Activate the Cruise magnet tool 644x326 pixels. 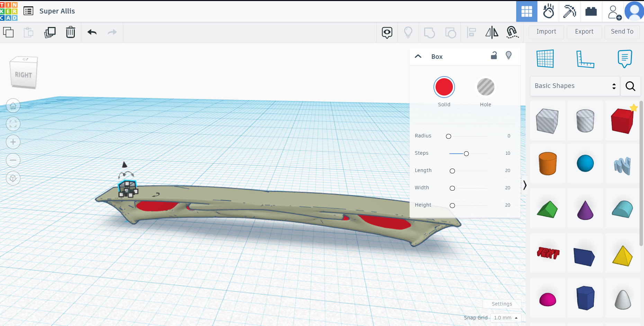pos(513,33)
